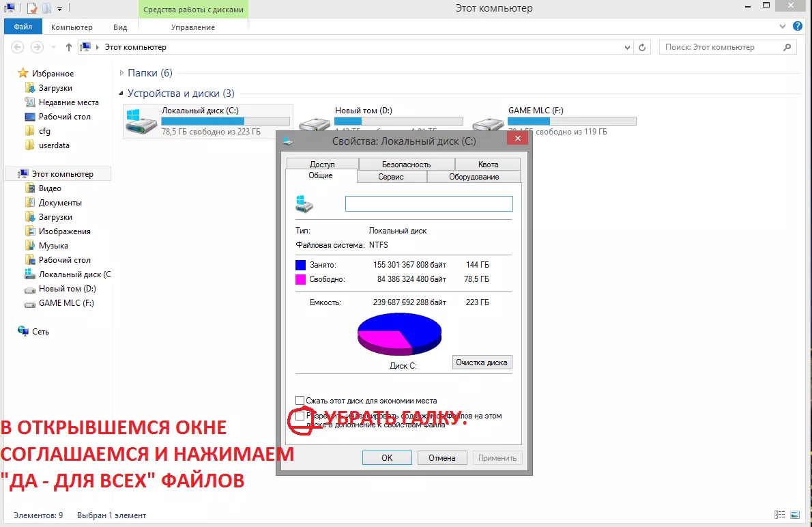Select the Общие tab
Image resolution: width=812 pixels, height=527 pixels.
(321, 175)
